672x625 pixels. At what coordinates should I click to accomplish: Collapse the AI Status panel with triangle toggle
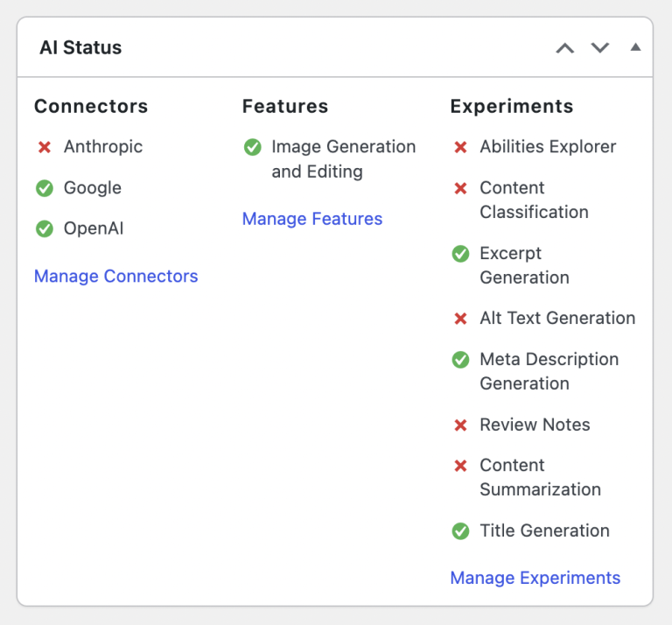[x=635, y=47]
